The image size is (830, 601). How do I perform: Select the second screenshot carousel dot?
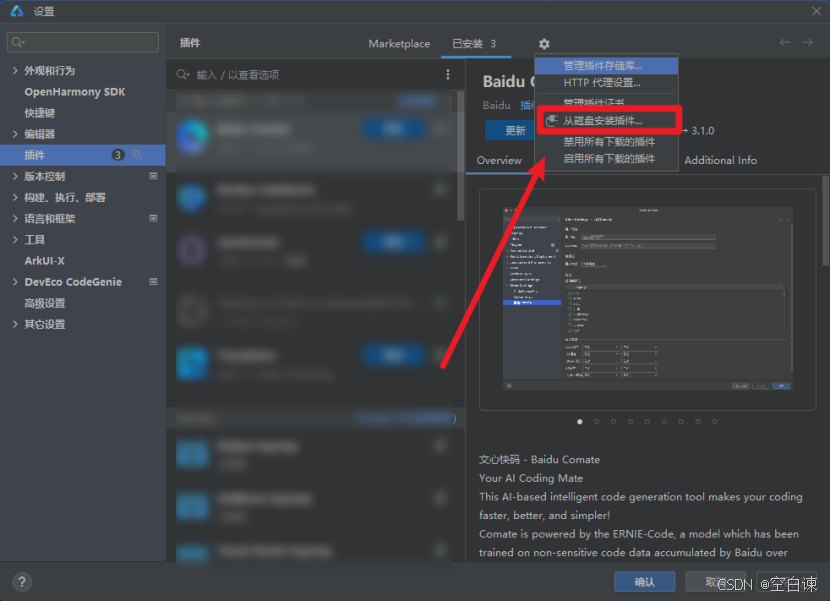coord(597,422)
